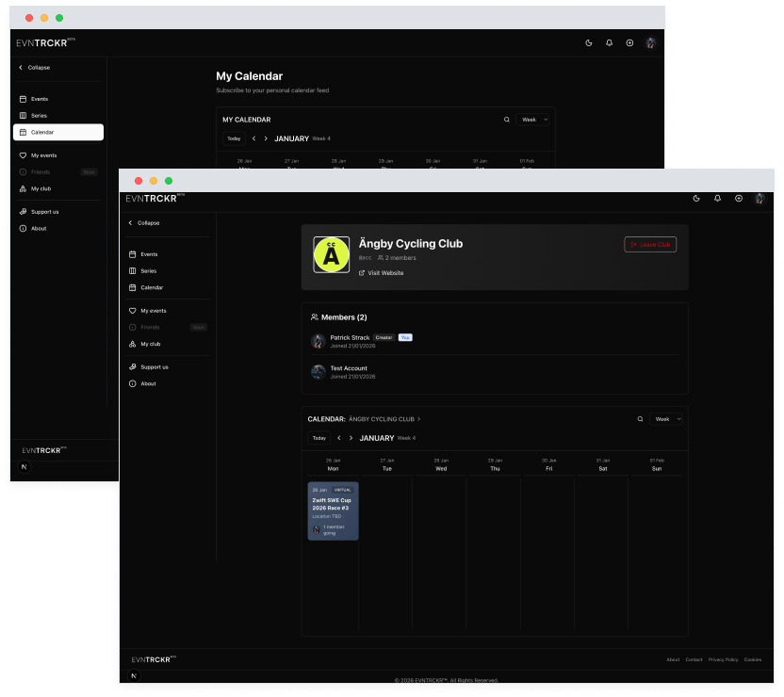784x697 pixels.
Task: Click search icon in MY CALENDAR header
Action: click(507, 120)
